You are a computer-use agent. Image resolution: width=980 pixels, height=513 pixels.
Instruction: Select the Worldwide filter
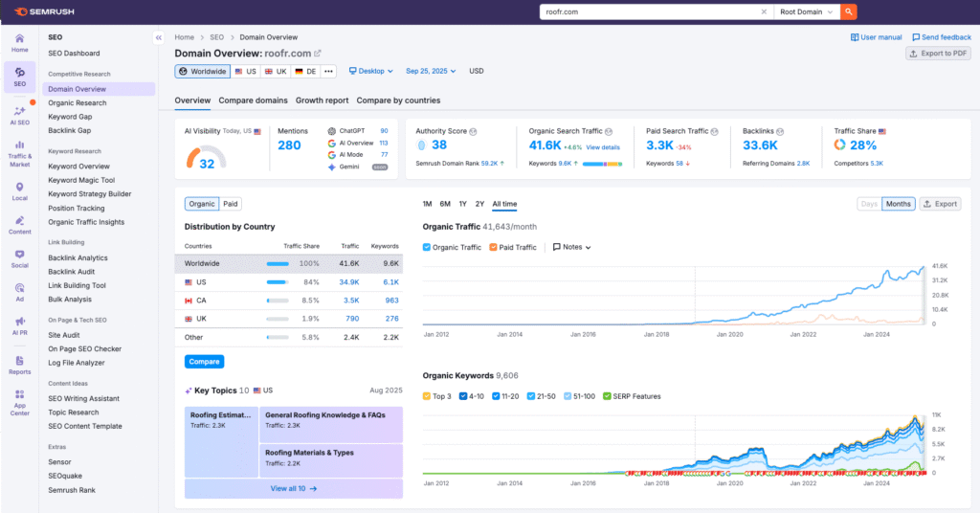(203, 71)
